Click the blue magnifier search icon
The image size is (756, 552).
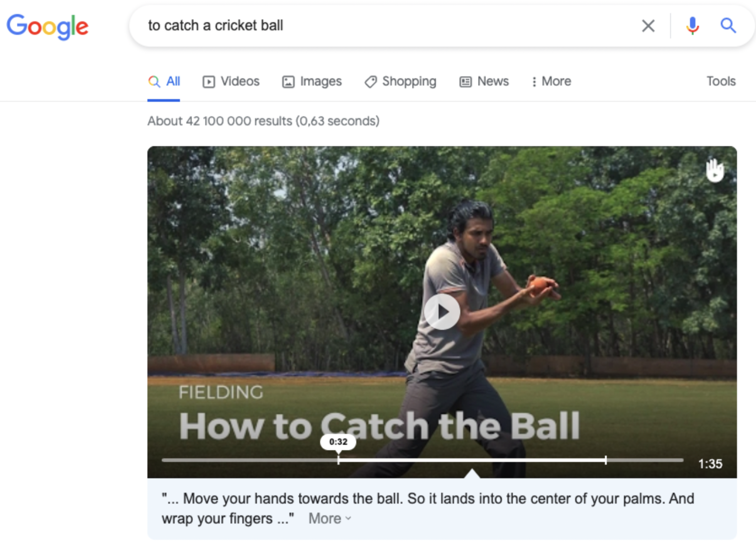(x=728, y=25)
